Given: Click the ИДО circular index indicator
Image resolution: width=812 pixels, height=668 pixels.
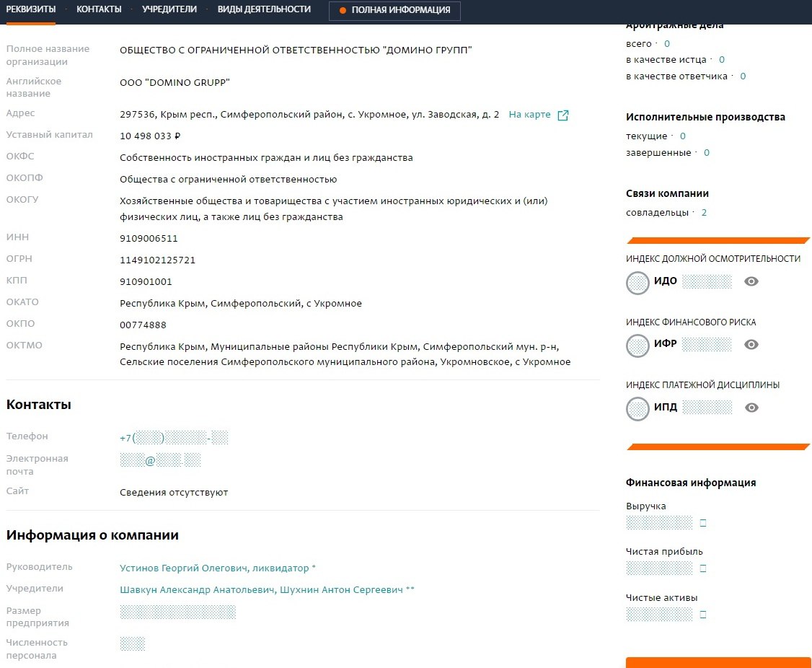Looking at the screenshot, I should [638, 283].
